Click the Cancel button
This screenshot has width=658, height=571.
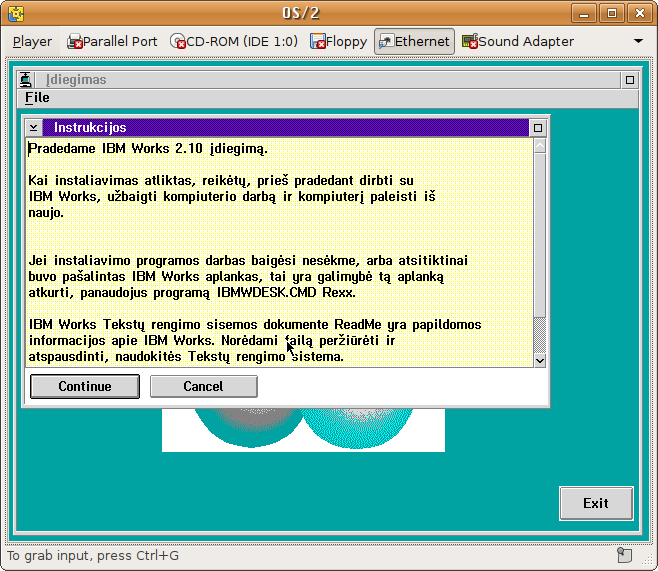[x=204, y=386]
